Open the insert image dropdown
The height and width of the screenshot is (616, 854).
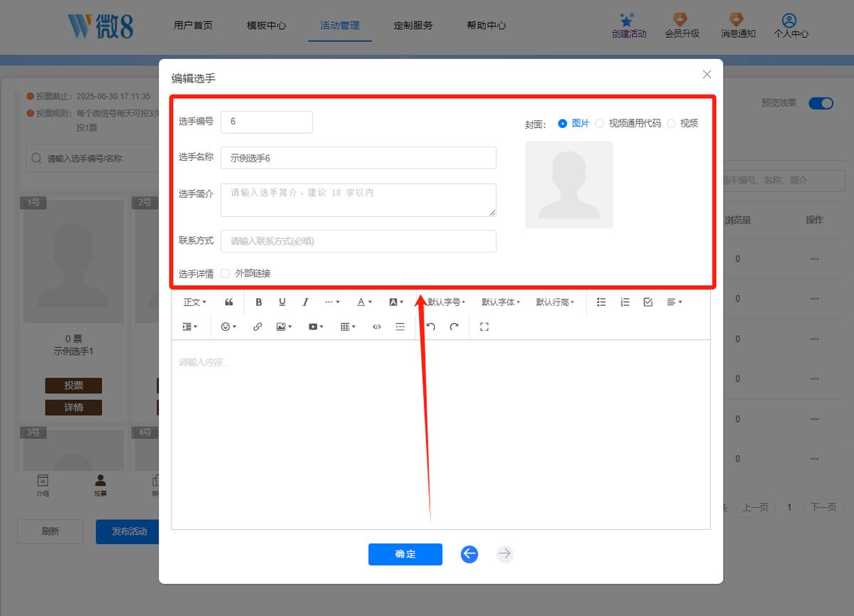285,326
